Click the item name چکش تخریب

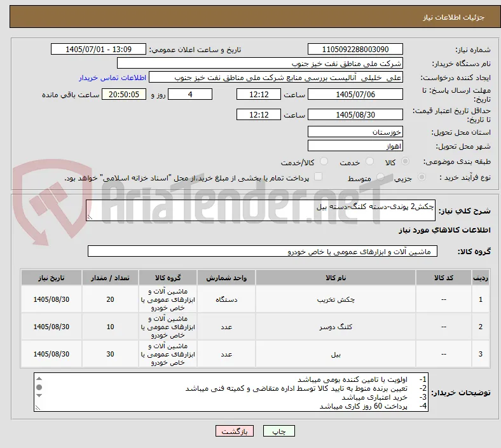[336, 300]
